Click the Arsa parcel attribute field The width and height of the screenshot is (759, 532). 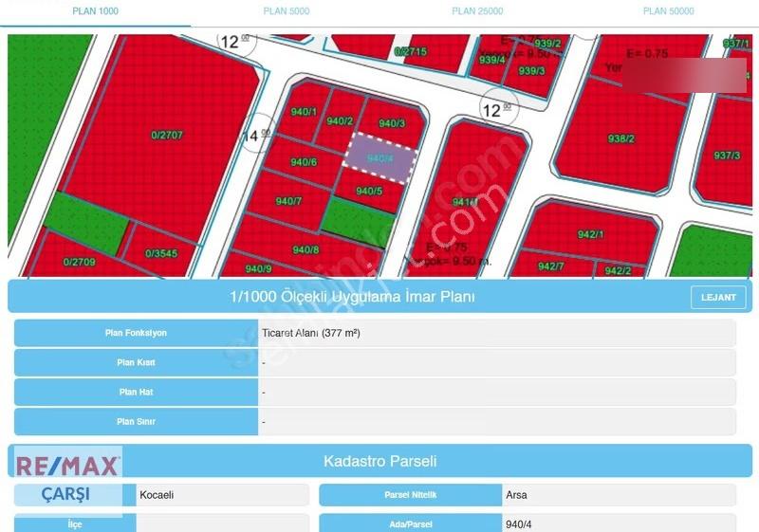tap(619, 495)
